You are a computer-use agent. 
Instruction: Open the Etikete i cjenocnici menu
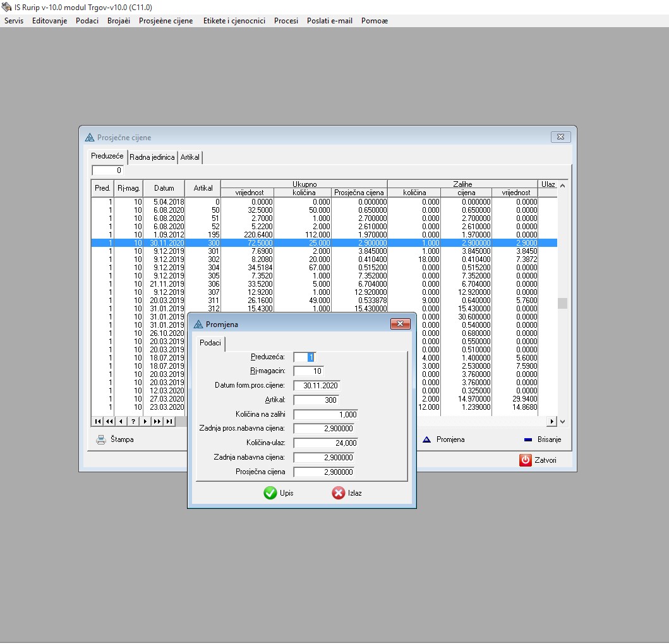[x=234, y=21]
